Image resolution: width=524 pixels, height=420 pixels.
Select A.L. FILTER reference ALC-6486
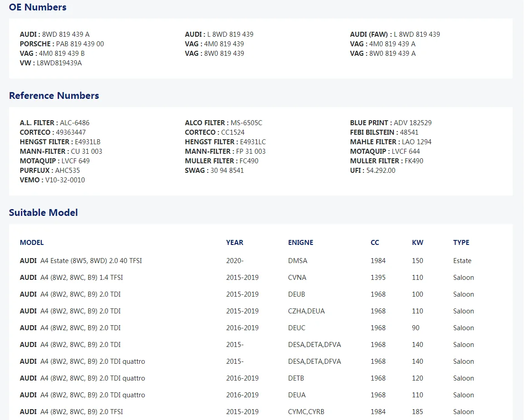54,123
